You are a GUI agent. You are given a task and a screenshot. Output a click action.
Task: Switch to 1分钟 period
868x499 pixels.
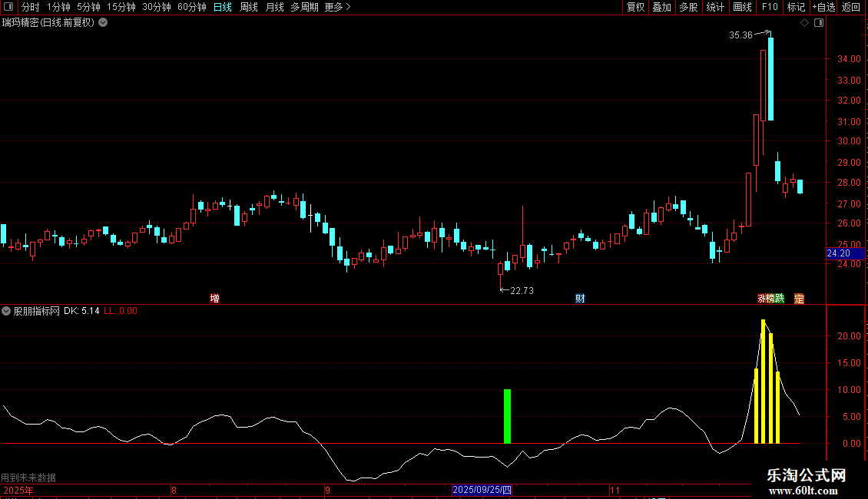coord(58,7)
